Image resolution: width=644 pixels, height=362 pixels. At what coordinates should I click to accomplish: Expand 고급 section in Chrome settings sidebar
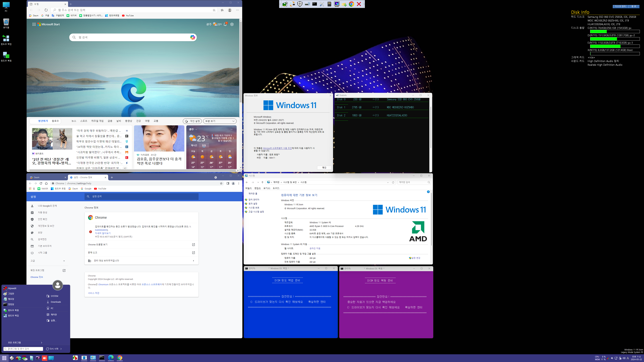click(47, 261)
